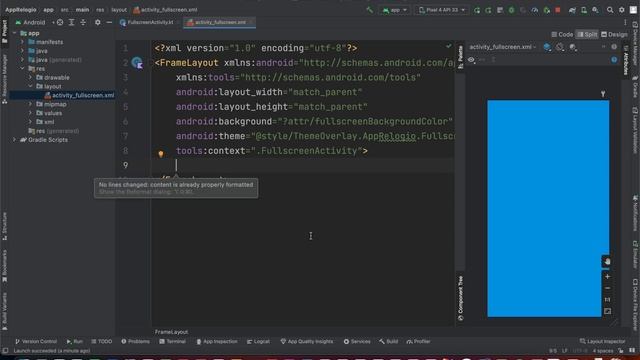Zoom out the layout preview
This screenshot has height=360, width=640.
pos(607,288)
